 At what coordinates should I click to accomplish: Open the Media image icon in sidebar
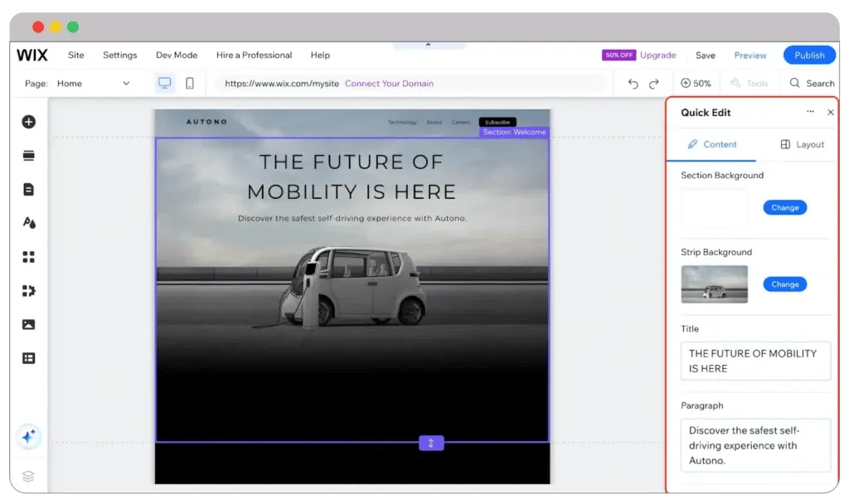point(28,324)
